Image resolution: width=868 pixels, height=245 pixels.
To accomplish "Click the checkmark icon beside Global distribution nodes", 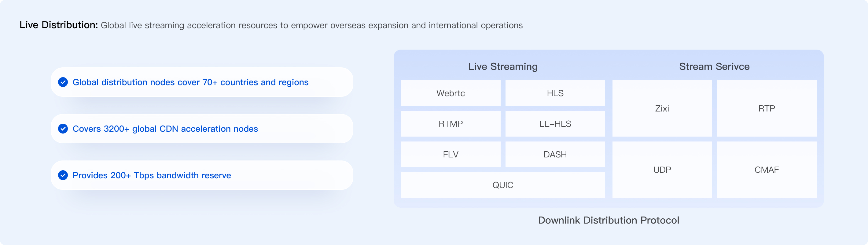I will click(x=63, y=82).
